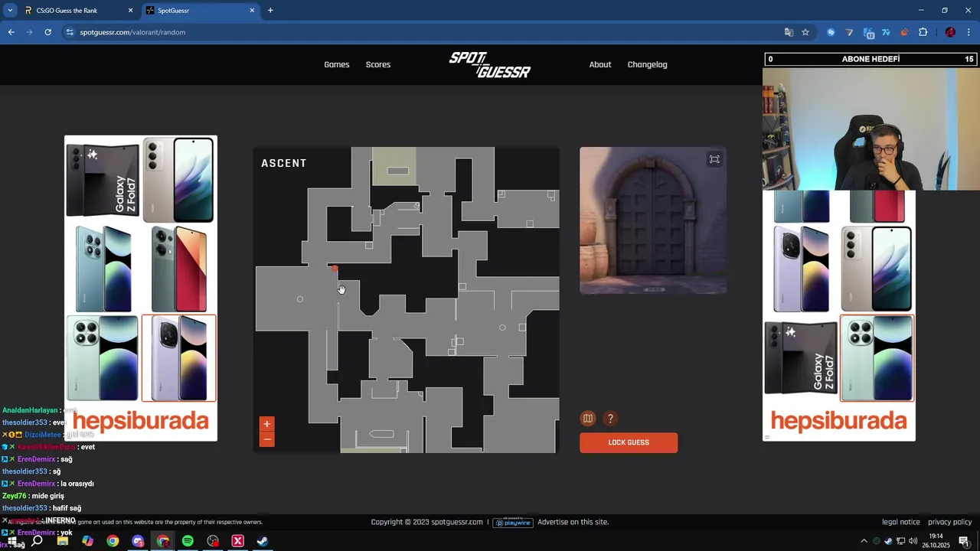Viewport: 980px width, 551px height.
Task: Click the site address bar URL
Action: point(132,32)
